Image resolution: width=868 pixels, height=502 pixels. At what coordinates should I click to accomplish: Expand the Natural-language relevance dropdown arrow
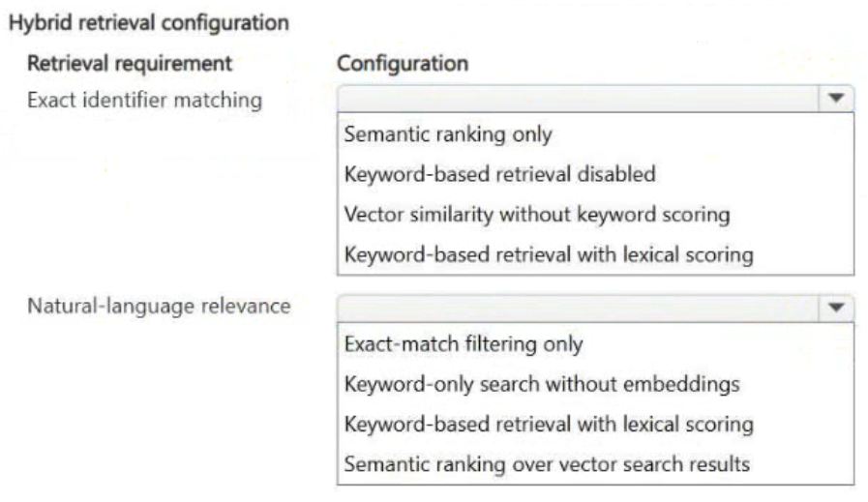836,308
